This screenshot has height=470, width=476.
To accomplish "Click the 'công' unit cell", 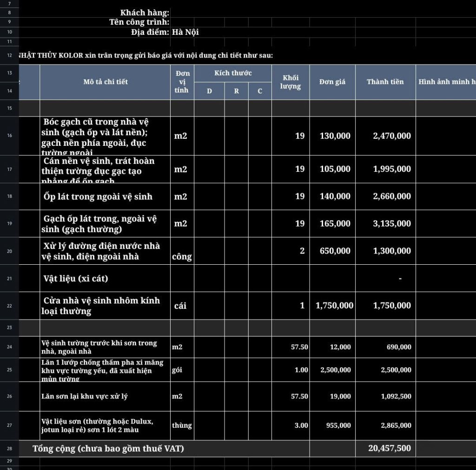I will pyautogui.click(x=182, y=251).
